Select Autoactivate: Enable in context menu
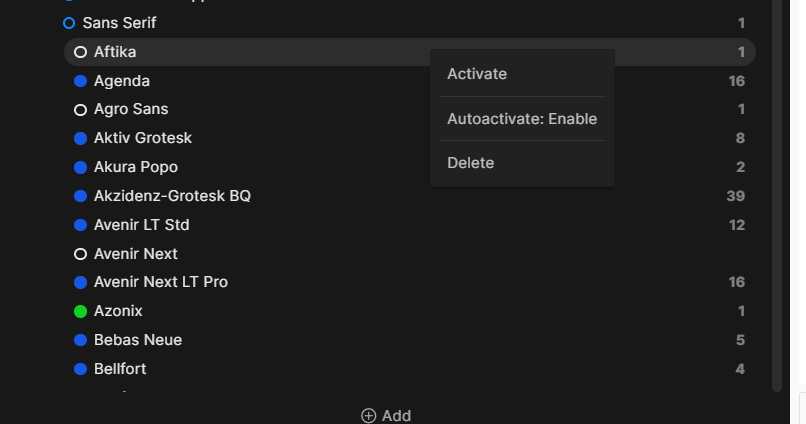This screenshot has width=806, height=424. pyautogui.click(x=521, y=119)
